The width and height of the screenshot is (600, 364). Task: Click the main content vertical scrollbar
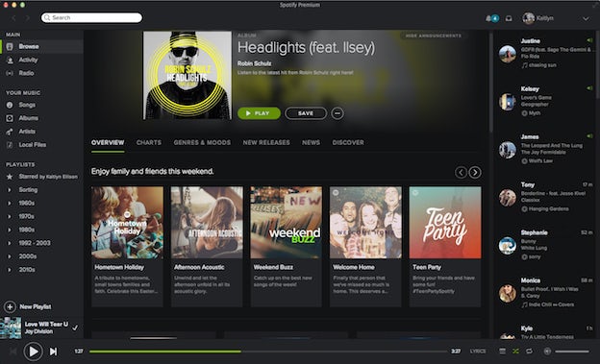tap(490, 83)
